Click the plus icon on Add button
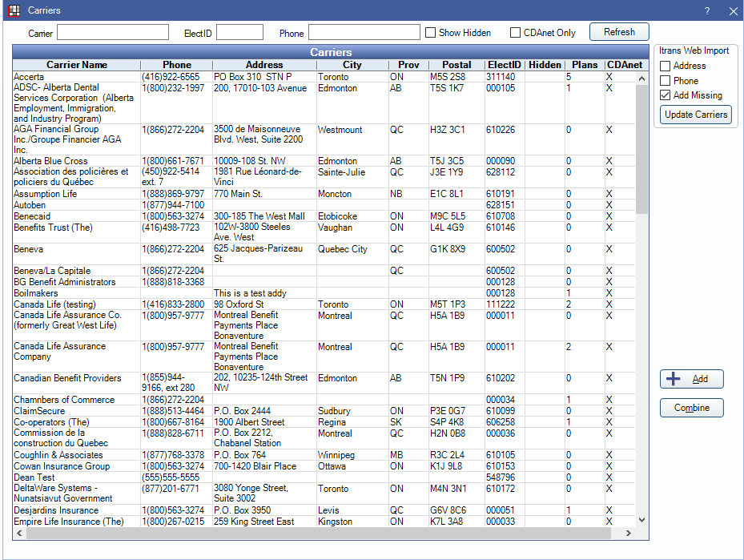The width and height of the screenshot is (744, 560). pos(674,379)
